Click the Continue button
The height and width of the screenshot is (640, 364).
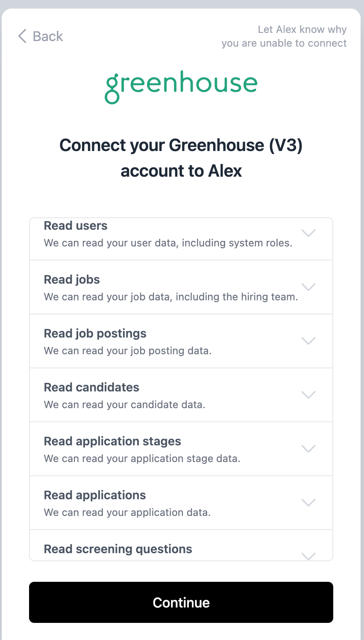click(x=181, y=602)
